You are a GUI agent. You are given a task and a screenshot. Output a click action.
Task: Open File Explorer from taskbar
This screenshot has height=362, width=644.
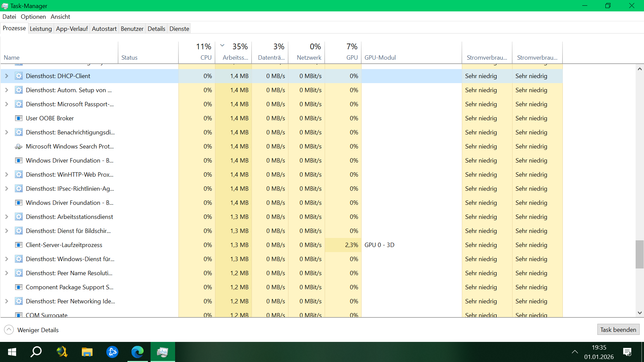point(87,352)
